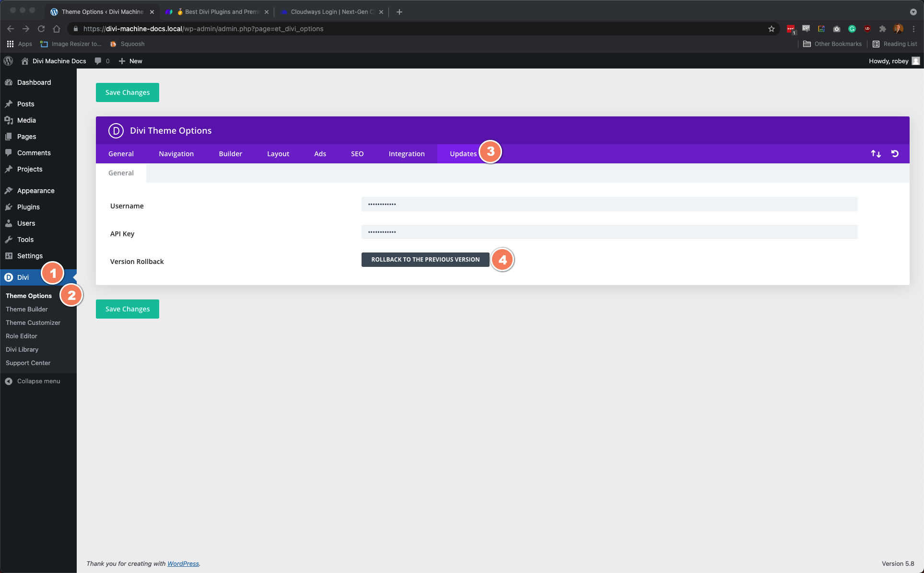Viewport: 924px width, 573px height.
Task: Switch to the Ads tab
Action: click(320, 154)
